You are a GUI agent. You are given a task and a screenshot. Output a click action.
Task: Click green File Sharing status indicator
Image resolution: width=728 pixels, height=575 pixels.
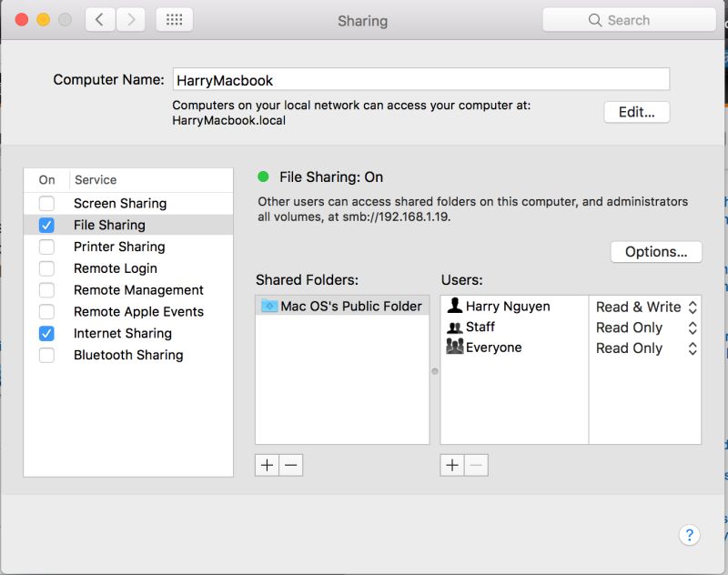point(263,177)
